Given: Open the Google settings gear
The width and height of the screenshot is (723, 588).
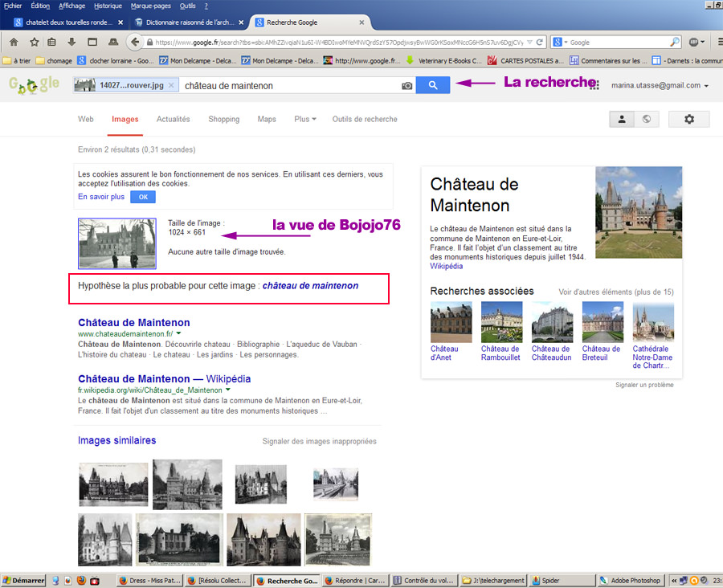Looking at the screenshot, I should (x=689, y=119).
